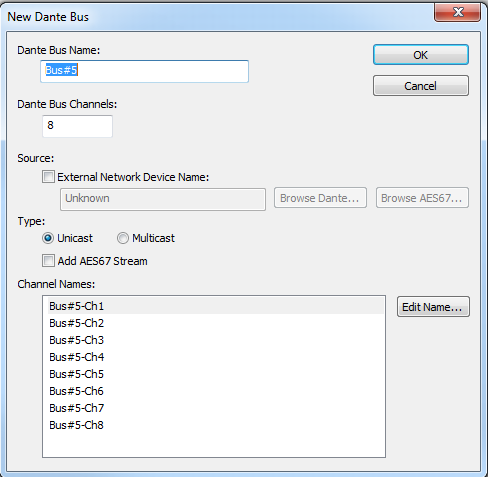Select channel Bus#5-Ch2 in list
Image resolution: width=488 pixels, height=477 pixels.
coord(216,323)
